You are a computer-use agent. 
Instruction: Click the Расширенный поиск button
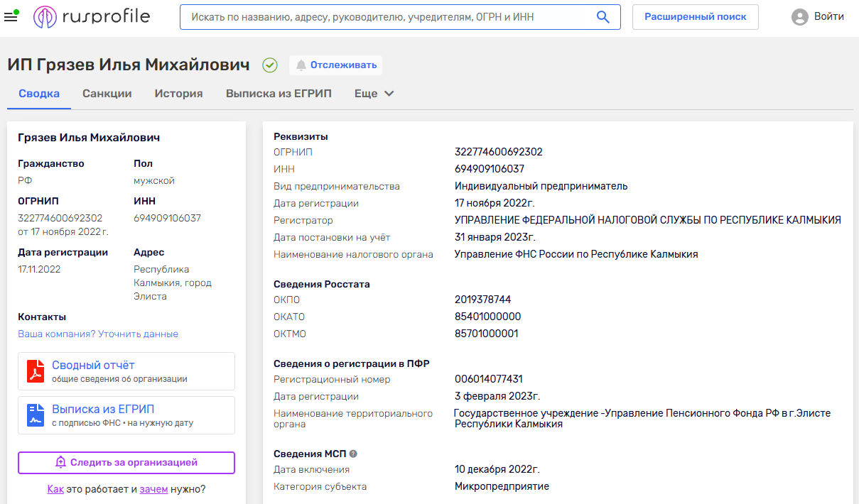pyautogui.click(x=695, y=17)
